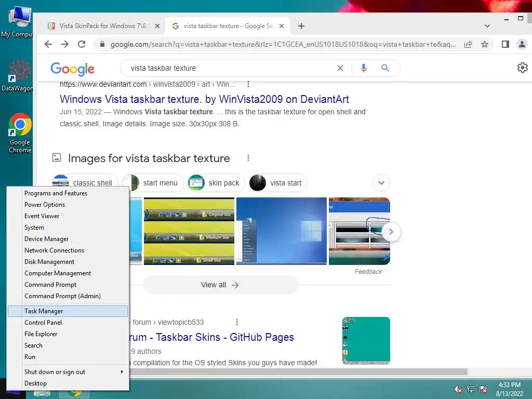Go back with Chrome's back arrow
This screenshot has height=399, width=532.
(x=48, y=44)
